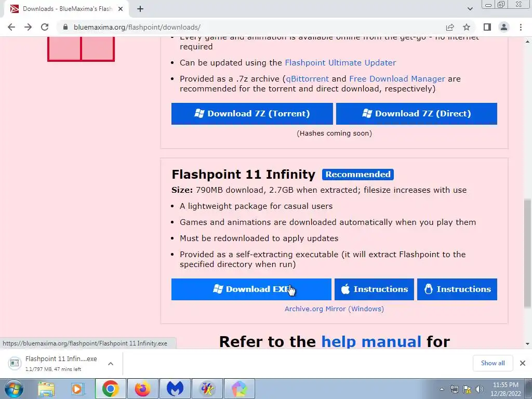
Task: Open the macOS Instructions button
Action: (374, 289)
